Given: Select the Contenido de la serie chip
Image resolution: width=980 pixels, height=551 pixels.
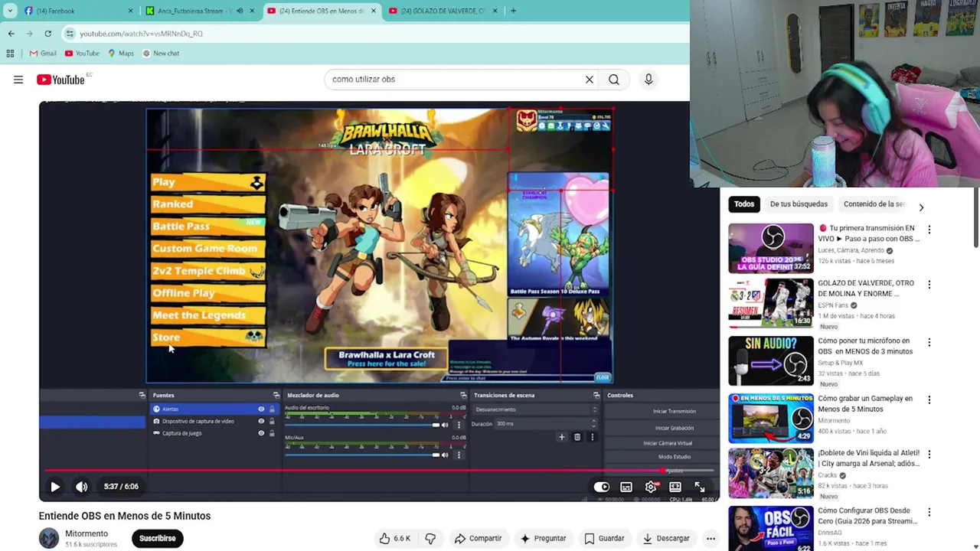Looking at the screenshot, I should click(x=874, y=204).
